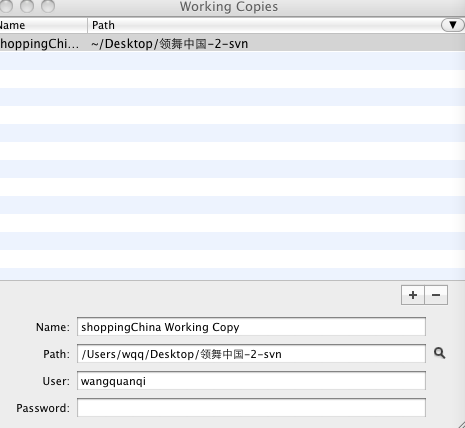The width and height of the screenshot is (465, 428).
Task: Click into the empty Password field
Action: coord(251,408)
